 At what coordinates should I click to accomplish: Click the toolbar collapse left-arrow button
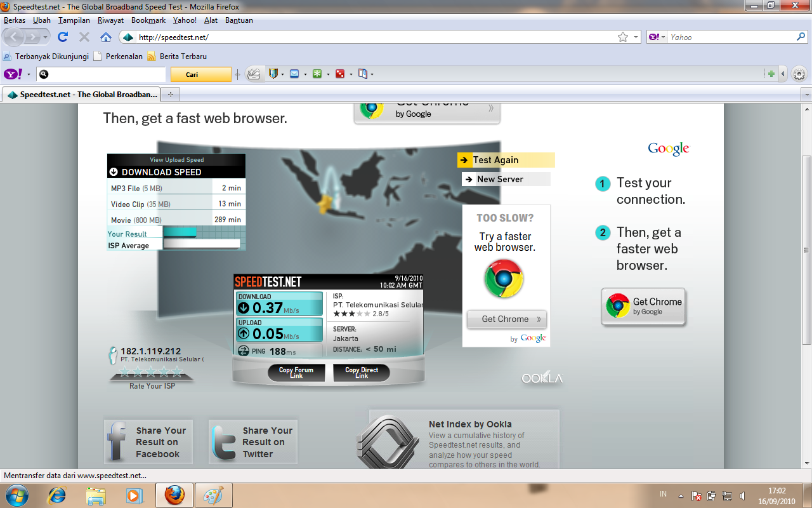(x=783, y=74)
